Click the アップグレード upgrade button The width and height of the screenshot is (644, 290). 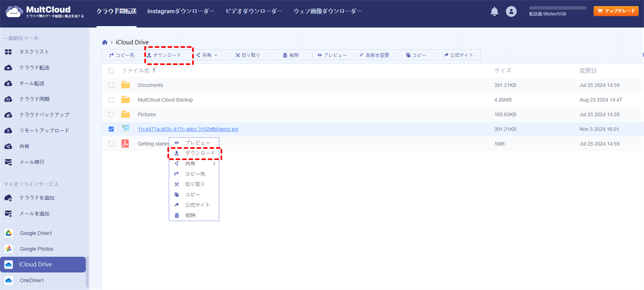coord(616,11)
